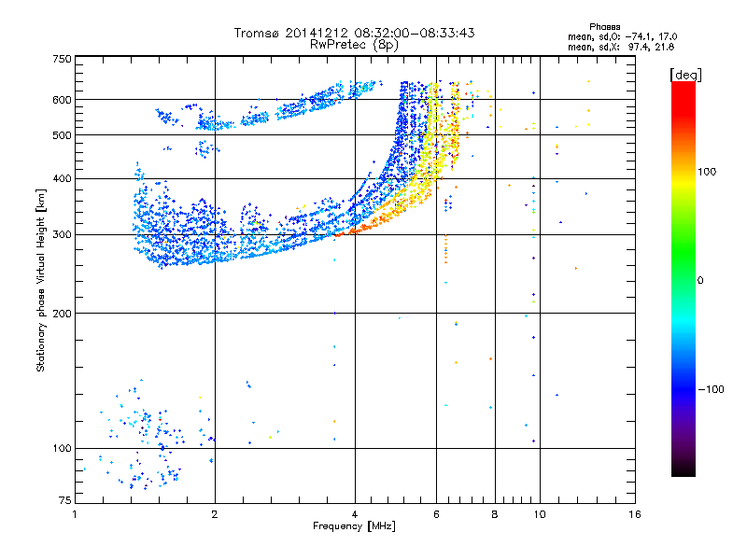Click the 'Frequency [MHz]' axis label
The width and height of the screenshot is (747, 560).
click(354, 526)
